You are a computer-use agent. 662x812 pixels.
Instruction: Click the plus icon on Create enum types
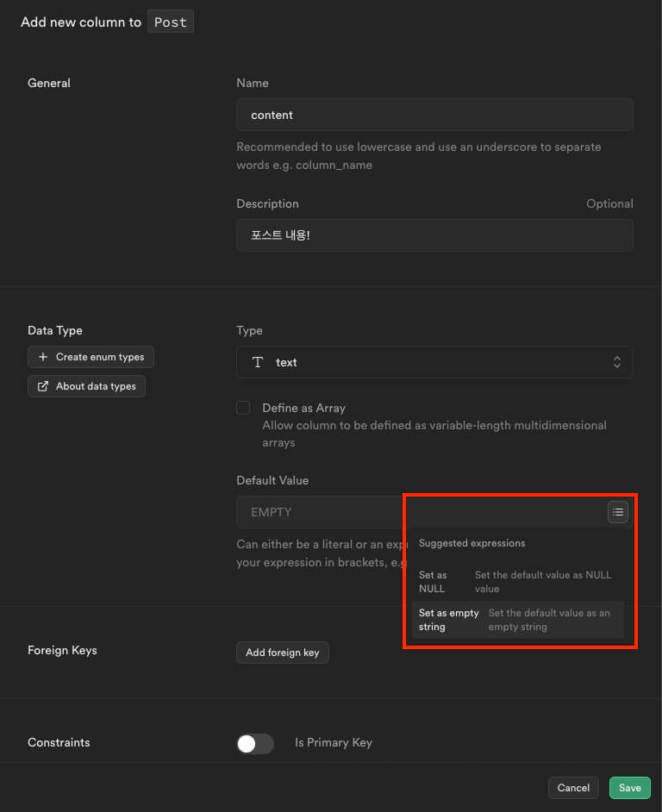coord(43,357)
